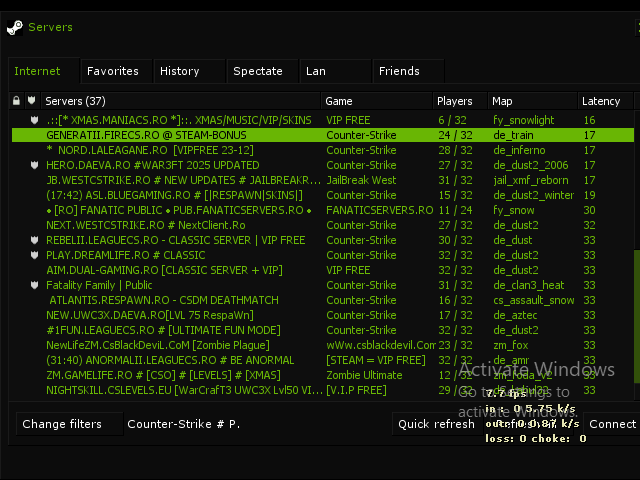
Task: Select the XMAS.MANIACS.RO server row
Action: click(x=322, y=120)
